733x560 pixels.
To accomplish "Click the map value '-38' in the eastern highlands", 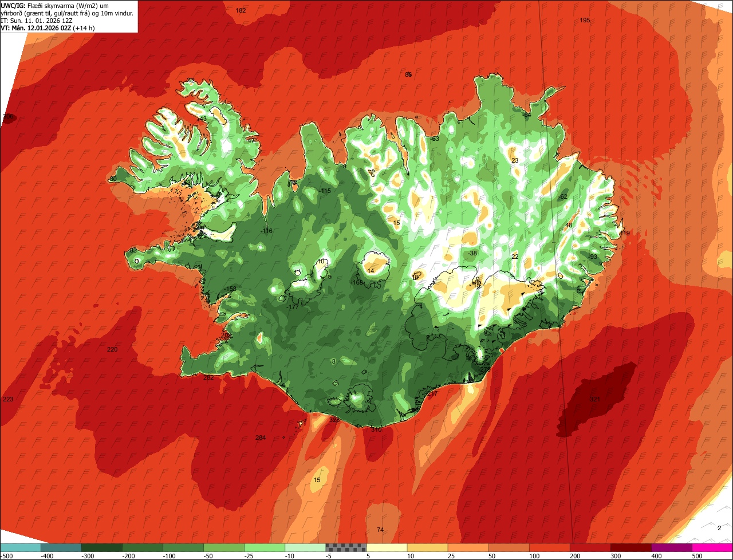I will click(472, 253).
